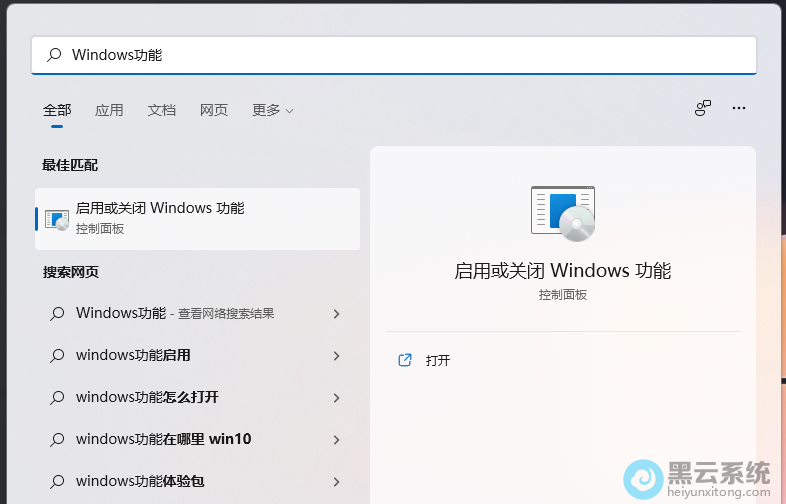Expand chevron for windows功能体验包
Screen dimensions: 786x504
click(x=337, y=482)
